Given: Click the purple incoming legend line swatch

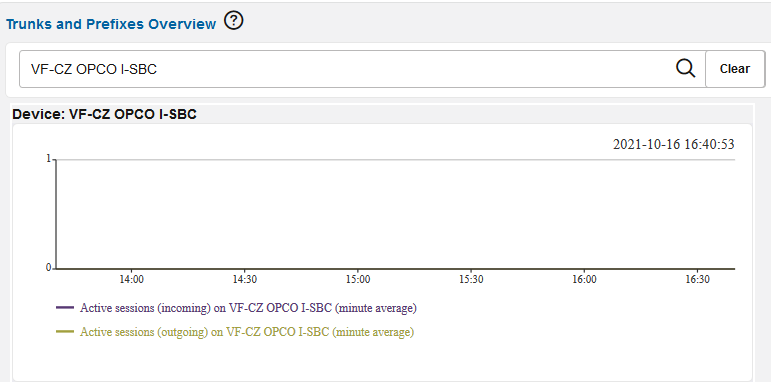Looking at the screenshot, I should click(x=65, y=308).
